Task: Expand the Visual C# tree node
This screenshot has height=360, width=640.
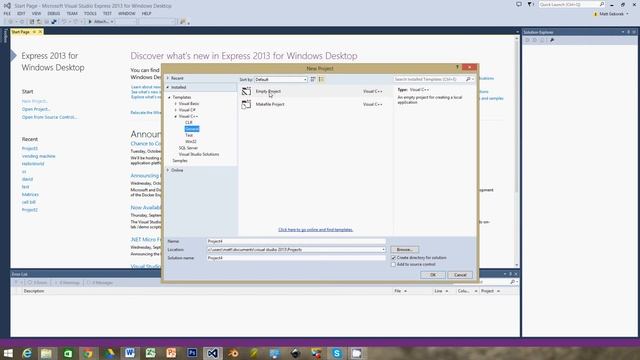Action: click(176, 110)
